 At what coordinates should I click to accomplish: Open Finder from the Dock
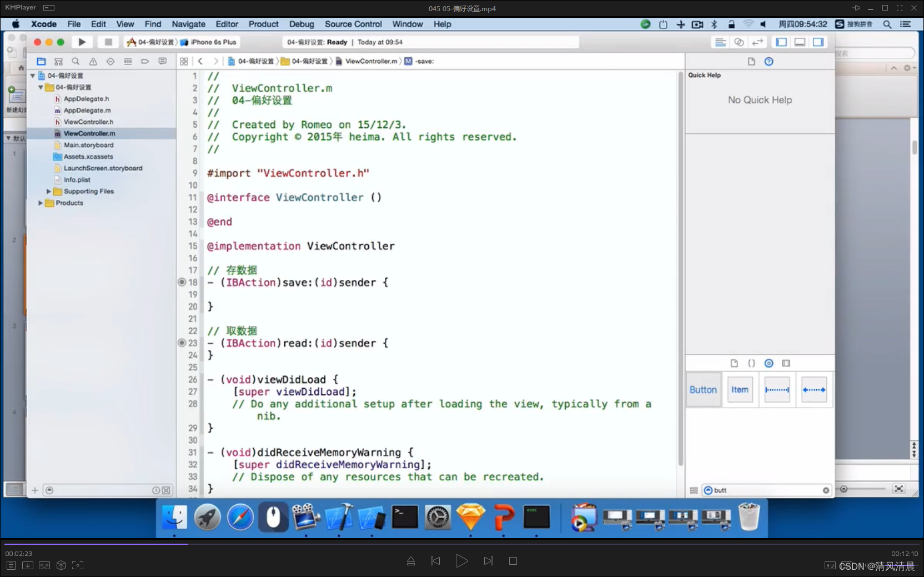click(174, 518)
